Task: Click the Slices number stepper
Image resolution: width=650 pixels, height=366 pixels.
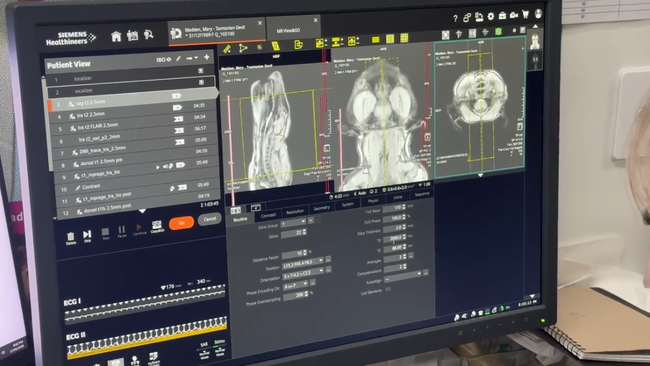Action: pos(304,233)
